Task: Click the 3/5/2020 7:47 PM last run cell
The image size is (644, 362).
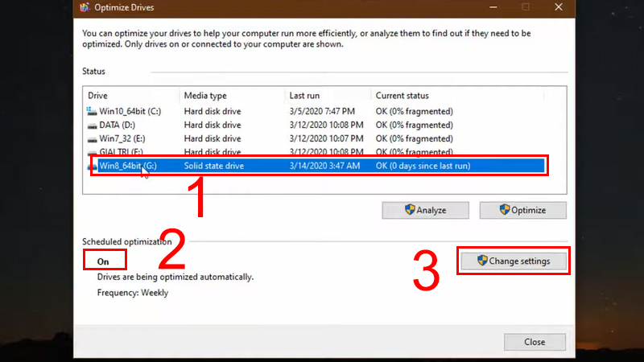Action: pyautogui.click(x=322, y=111)
